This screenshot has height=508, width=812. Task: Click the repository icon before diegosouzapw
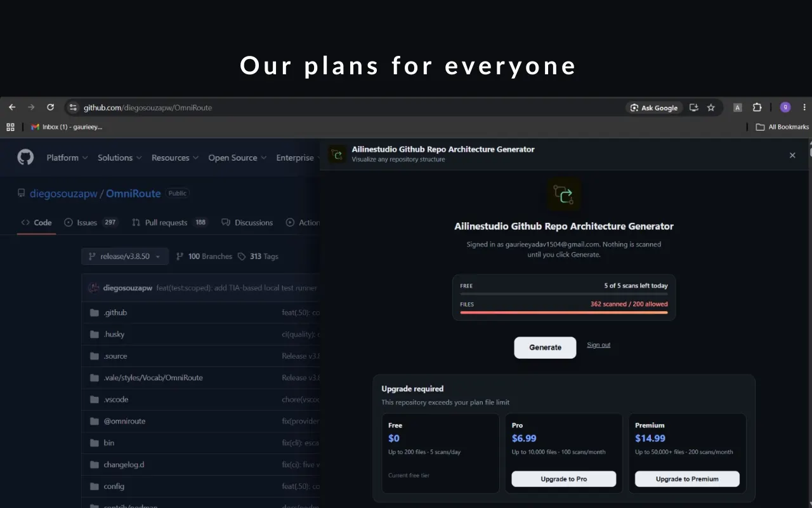point(22,193)
